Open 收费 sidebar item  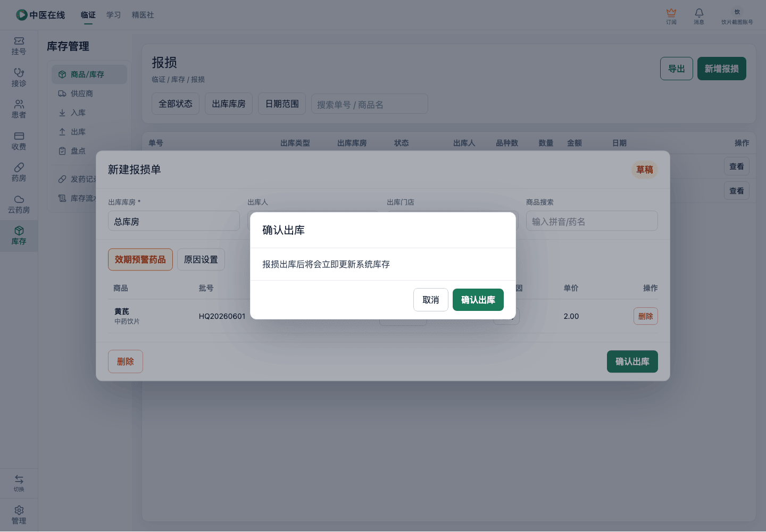[x=19, y=141]
